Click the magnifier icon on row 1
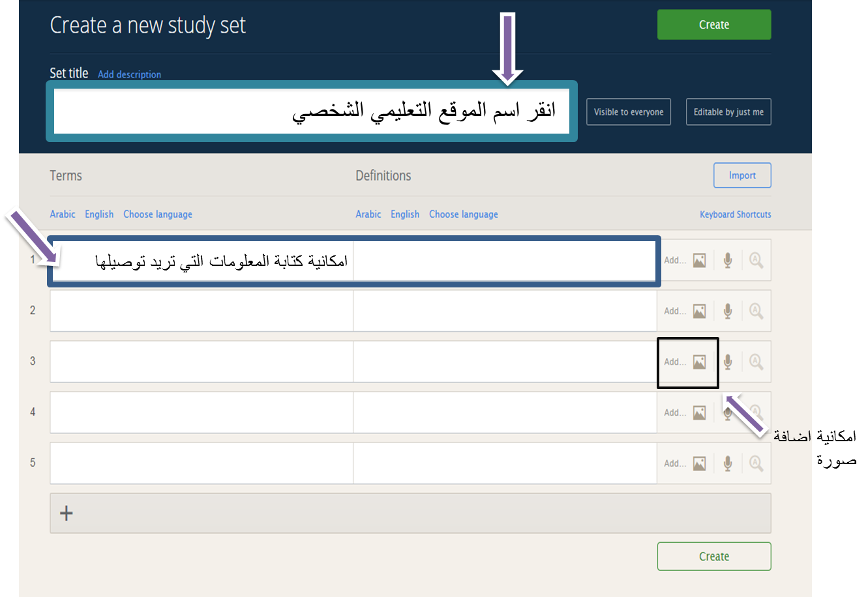868x597 pixels. (756, 259)
